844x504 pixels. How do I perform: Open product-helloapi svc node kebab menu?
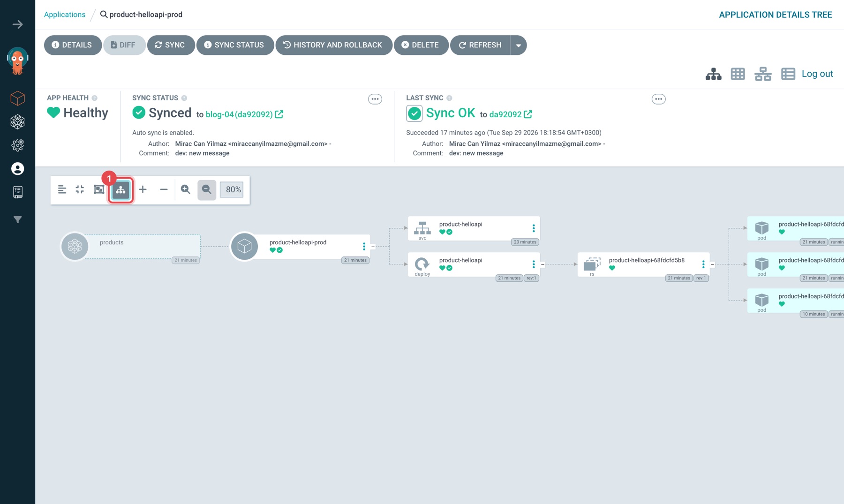(x=534, y=228)
